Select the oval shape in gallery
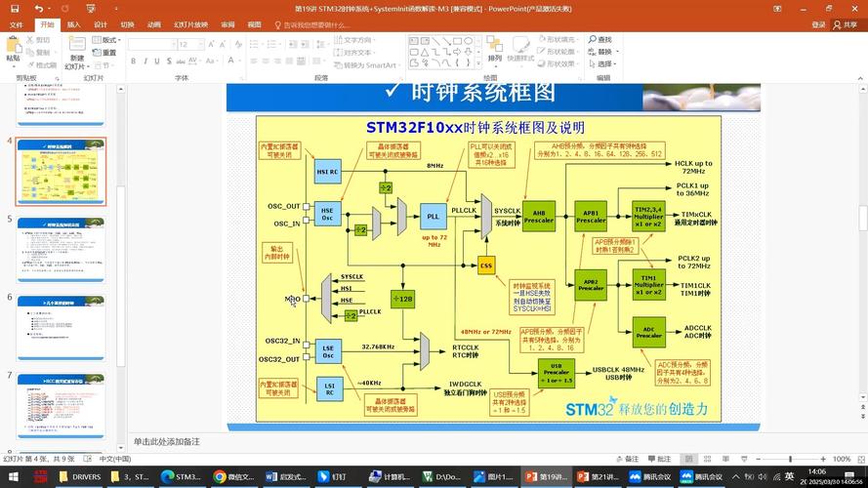The image size is (868, 488). tap(469, 41)
